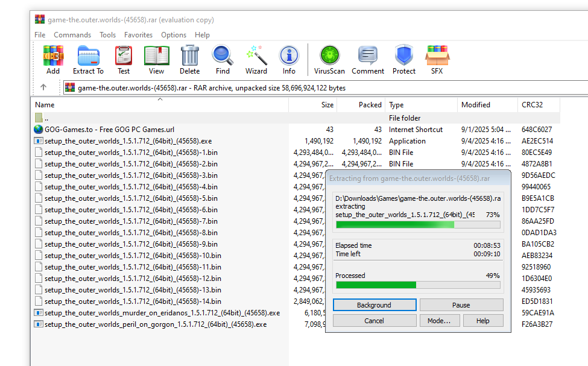Open the File menu
The width and height of the screenshot is (588, 366).
tap(40, 34)
